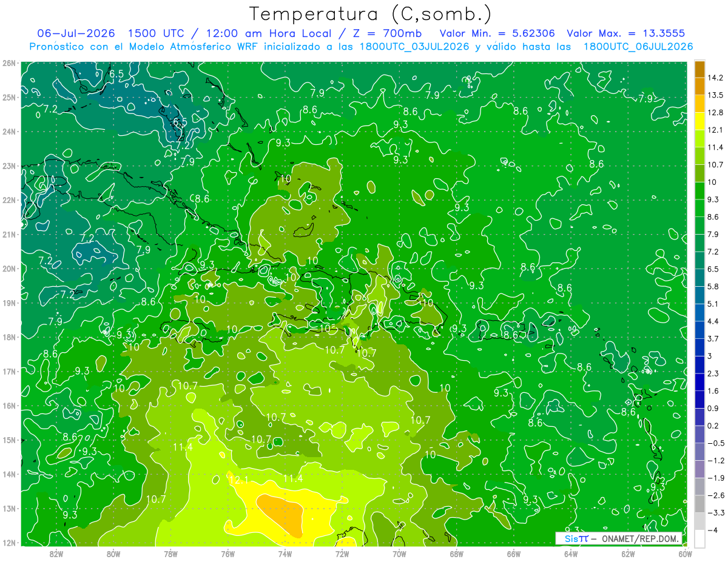Click the validity stamp '1800UTC_06JUL2026'
This screenshot has height=562, width=728.
tap(638, 47)
